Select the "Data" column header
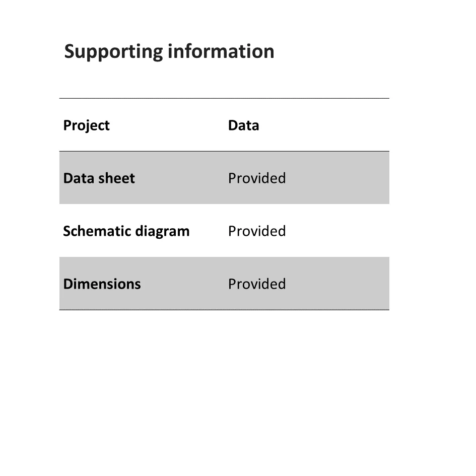 click(x=243, y=125)
